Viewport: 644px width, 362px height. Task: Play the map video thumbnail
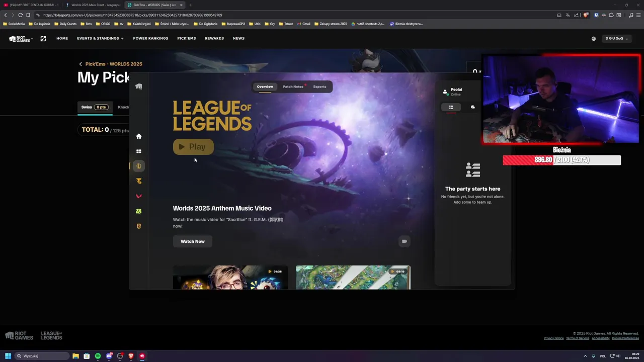[x=353, y=277]
